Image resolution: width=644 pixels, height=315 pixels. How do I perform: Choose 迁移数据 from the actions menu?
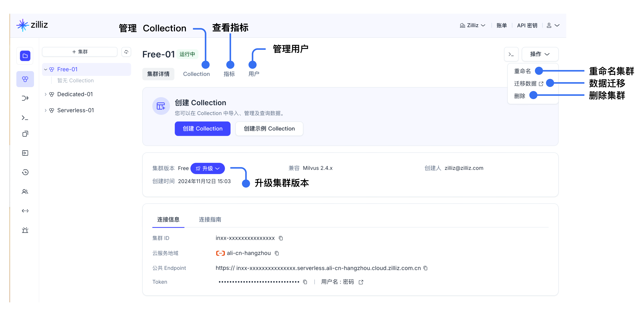529,84
